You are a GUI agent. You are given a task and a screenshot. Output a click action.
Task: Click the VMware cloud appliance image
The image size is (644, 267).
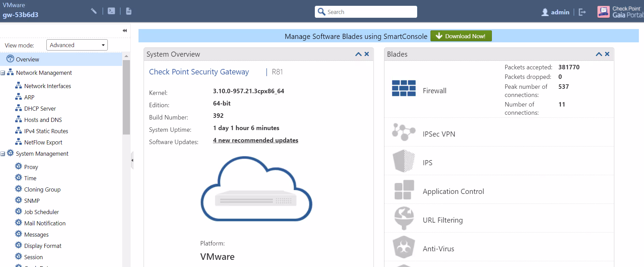(256, 189)
